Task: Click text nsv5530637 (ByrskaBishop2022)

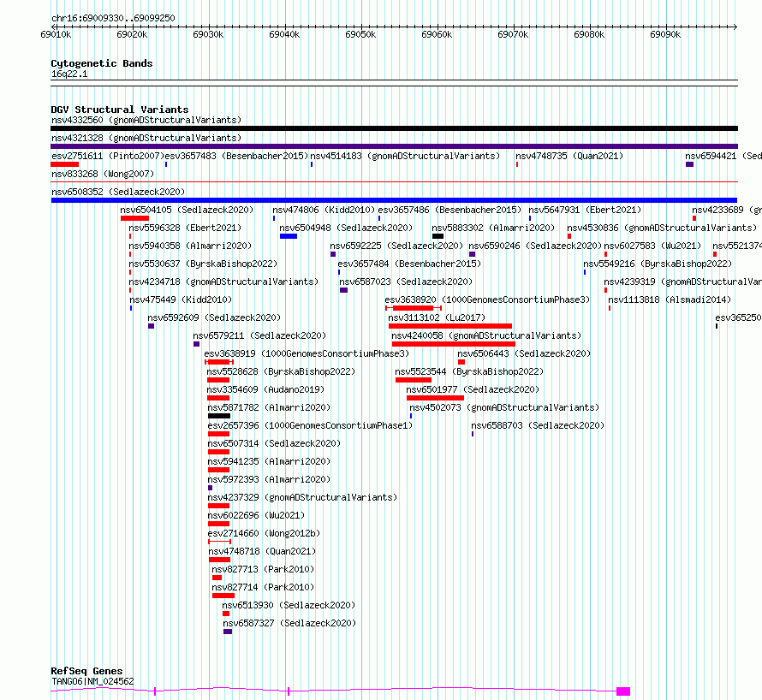Action: pos(203,264)
